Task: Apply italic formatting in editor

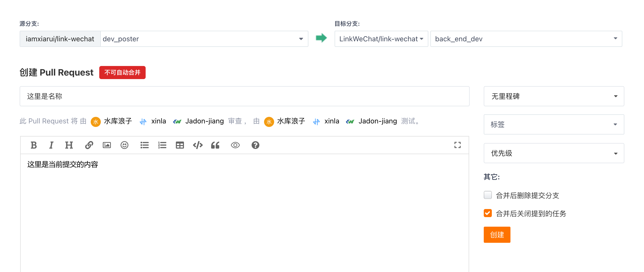Action: pos(51,145)
